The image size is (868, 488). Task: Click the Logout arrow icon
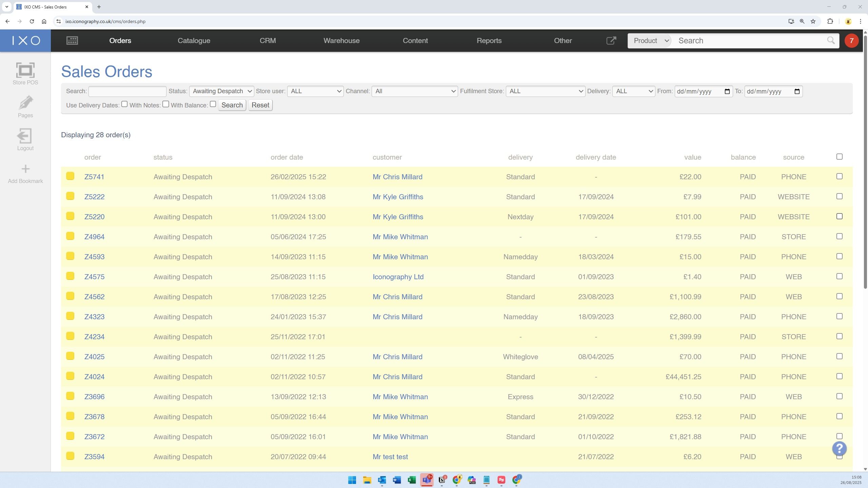25,136
